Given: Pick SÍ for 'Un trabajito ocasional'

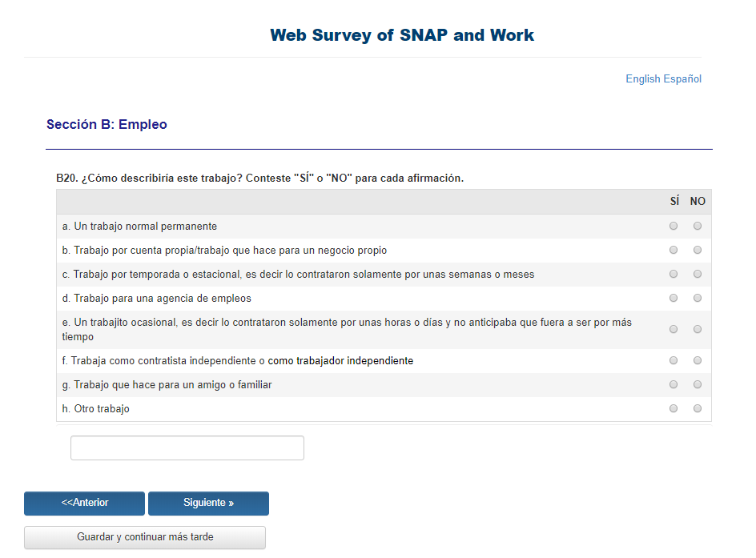Looking at the screenshot, I should coord(674,329).
